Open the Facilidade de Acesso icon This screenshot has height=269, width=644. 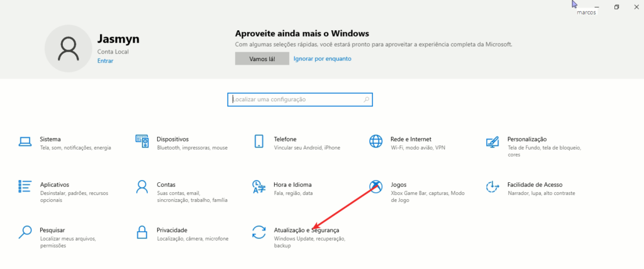pyautogui.click(x=492, y=187)
